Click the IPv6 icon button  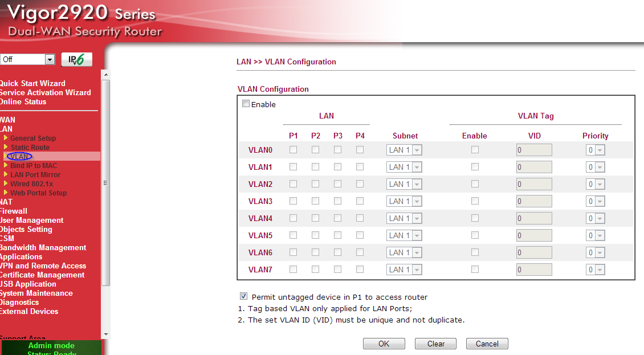(76, 60)
